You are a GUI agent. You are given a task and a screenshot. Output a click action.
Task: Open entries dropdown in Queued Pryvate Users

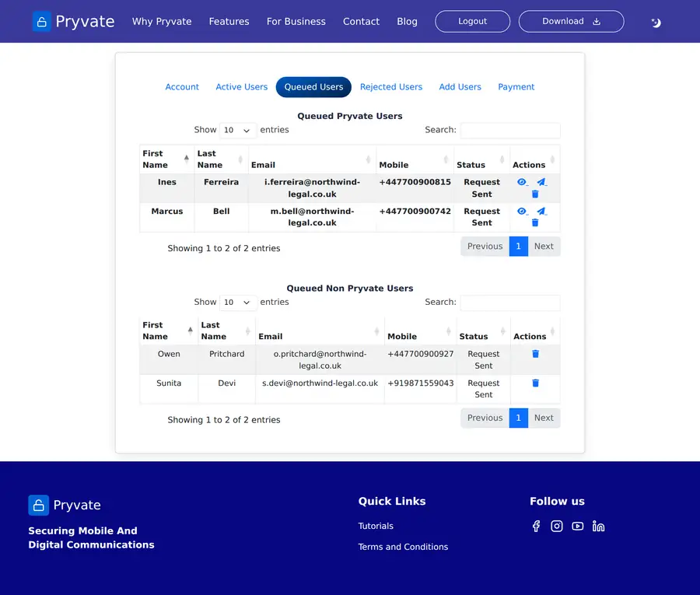(x=237, y=130)
